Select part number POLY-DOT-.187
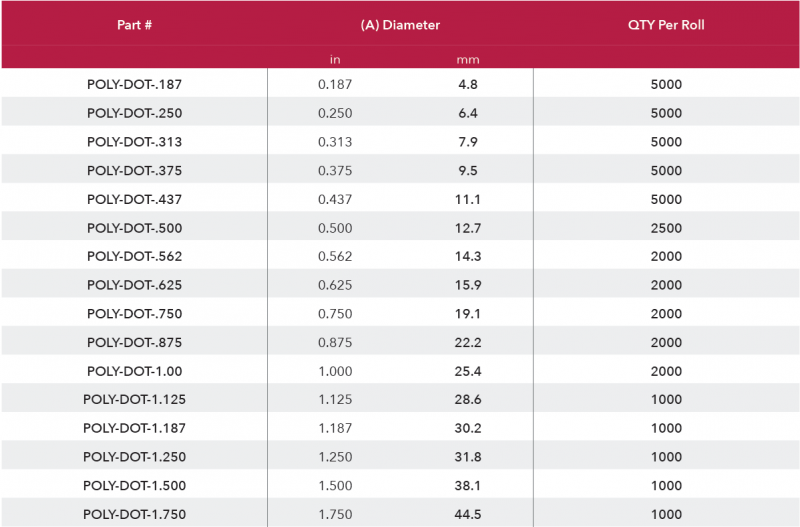This screenshot has width=800, height=527. 134,85
